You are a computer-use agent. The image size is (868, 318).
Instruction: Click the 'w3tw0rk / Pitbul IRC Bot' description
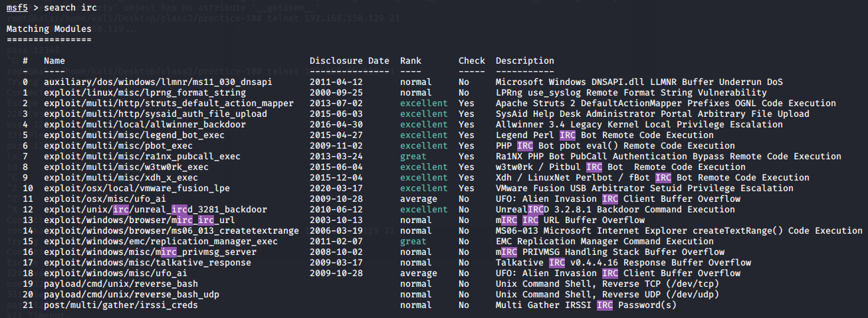621,167
